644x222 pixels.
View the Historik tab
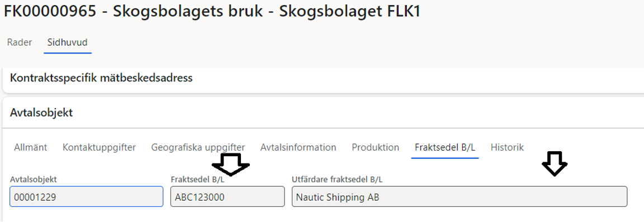tap(507, 147)
